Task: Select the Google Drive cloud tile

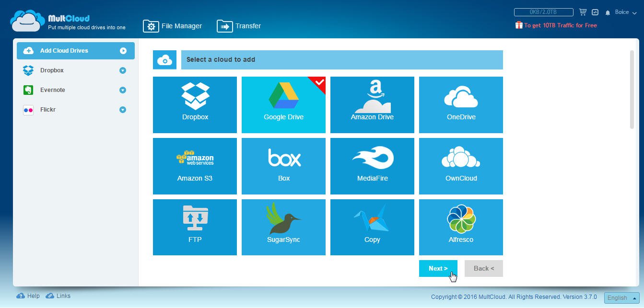Action: click(283, 104)
